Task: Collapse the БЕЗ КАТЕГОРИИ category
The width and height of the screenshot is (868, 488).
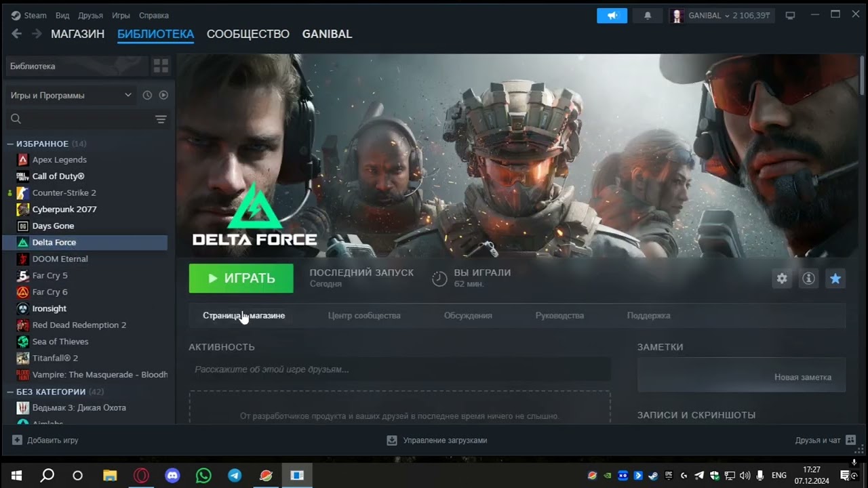Action: click(x=10, y=392)
